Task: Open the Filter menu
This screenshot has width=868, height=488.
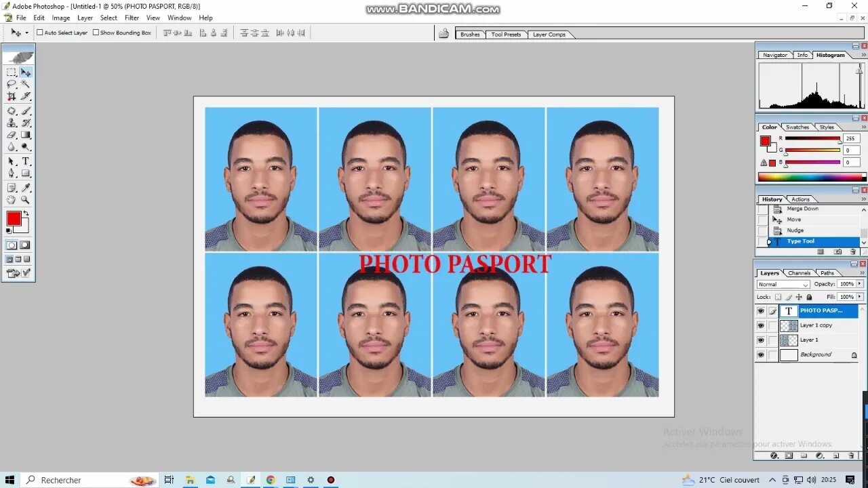Action: [x=132, y=18]
